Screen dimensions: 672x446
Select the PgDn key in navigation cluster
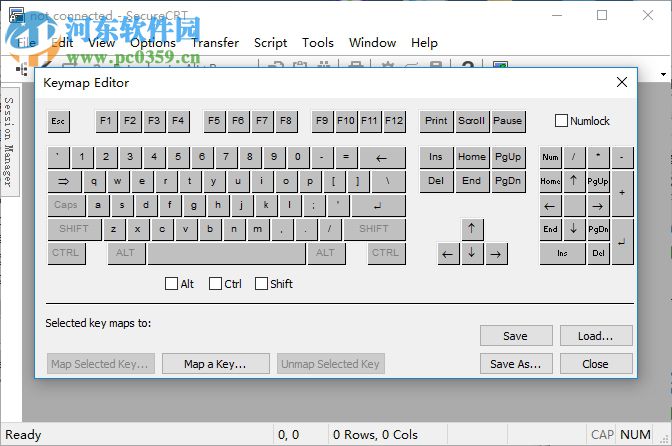[508, 181]
